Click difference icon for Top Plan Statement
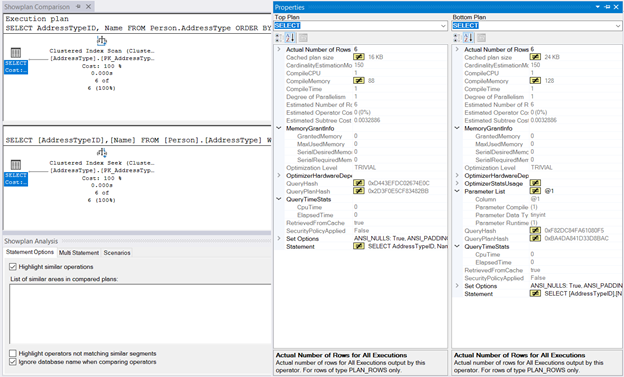 point(359,246)
